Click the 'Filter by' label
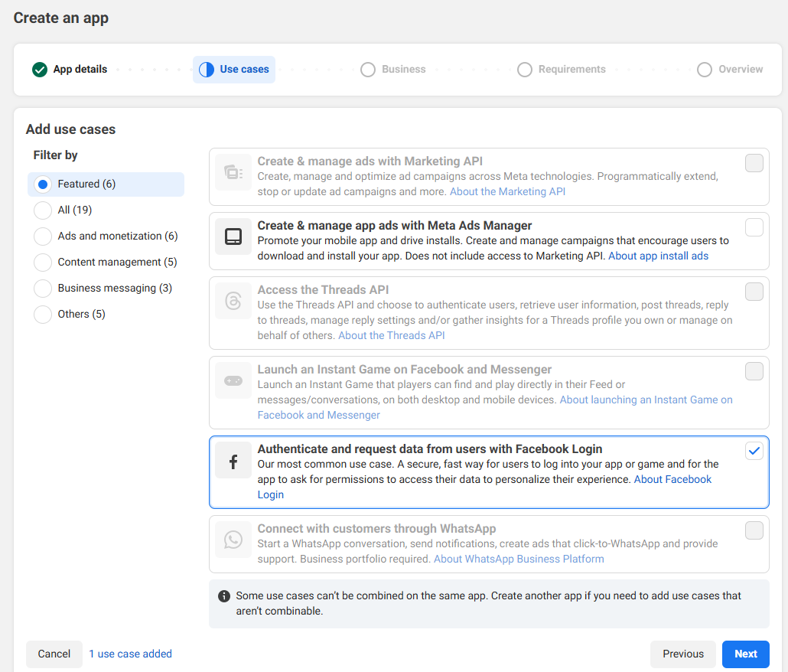 point(55,155)
